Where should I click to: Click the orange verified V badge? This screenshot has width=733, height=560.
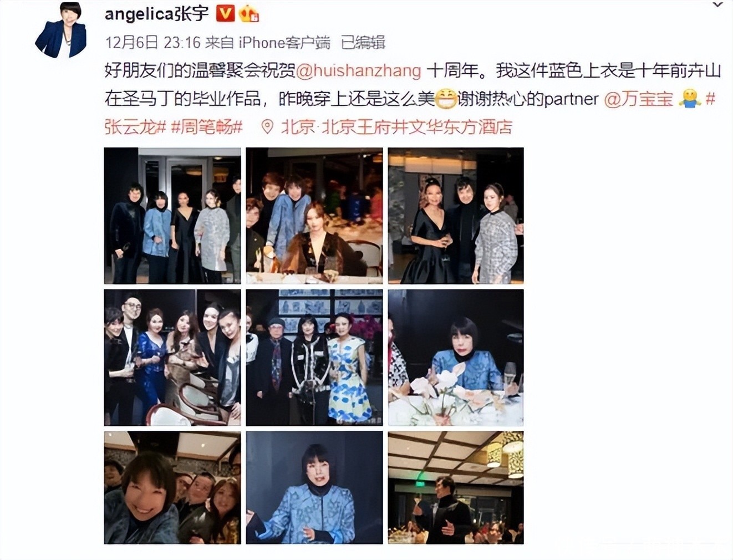coord(225,13)
